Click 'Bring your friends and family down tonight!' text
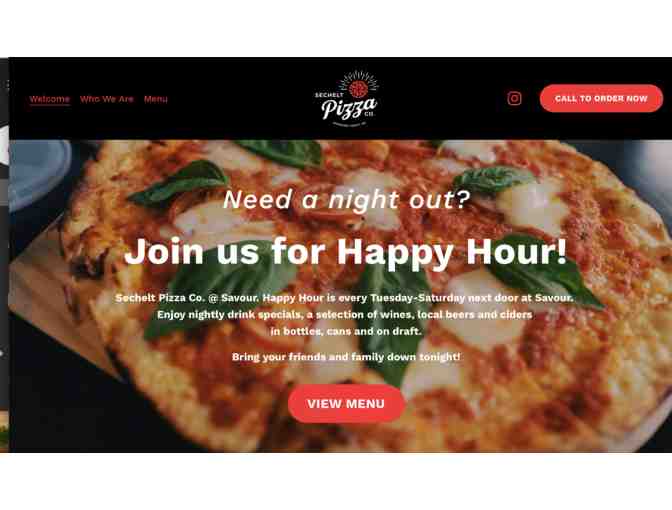 pos(346,357)
